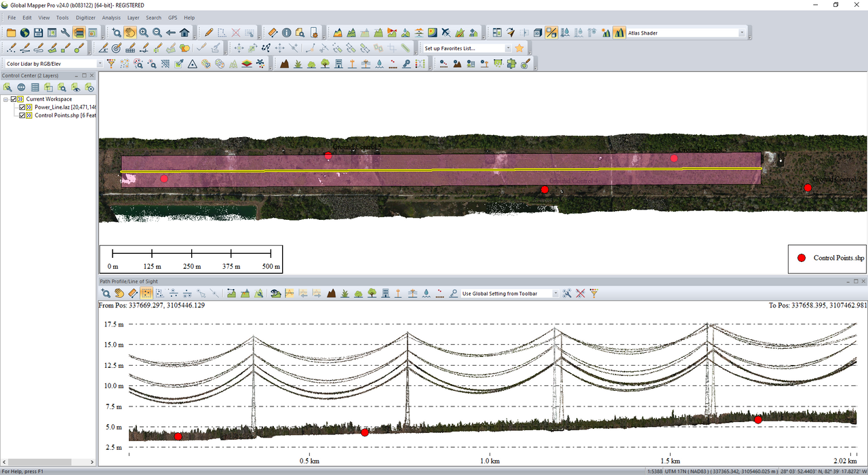The image size is (868, 475).
Task: Uncheck the Power_Line.laz layer checkbox
Action: (x=22, y=107)
